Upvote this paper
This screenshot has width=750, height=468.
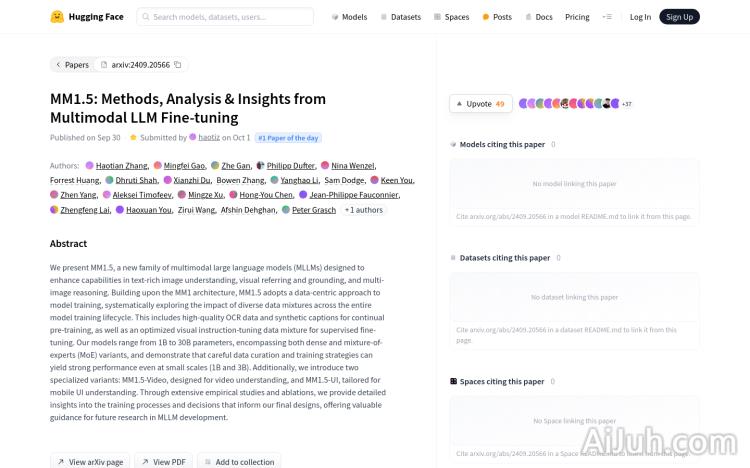click(x=481, y=103)
